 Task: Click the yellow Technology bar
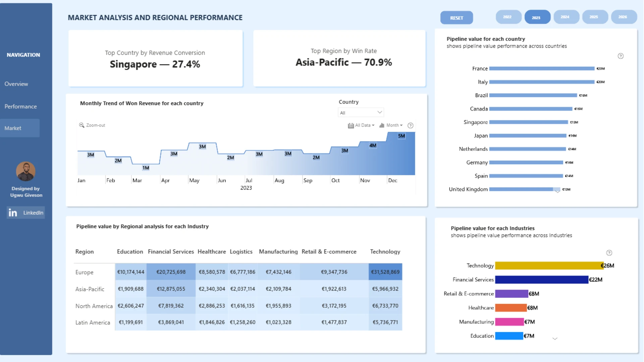[549, 265]
